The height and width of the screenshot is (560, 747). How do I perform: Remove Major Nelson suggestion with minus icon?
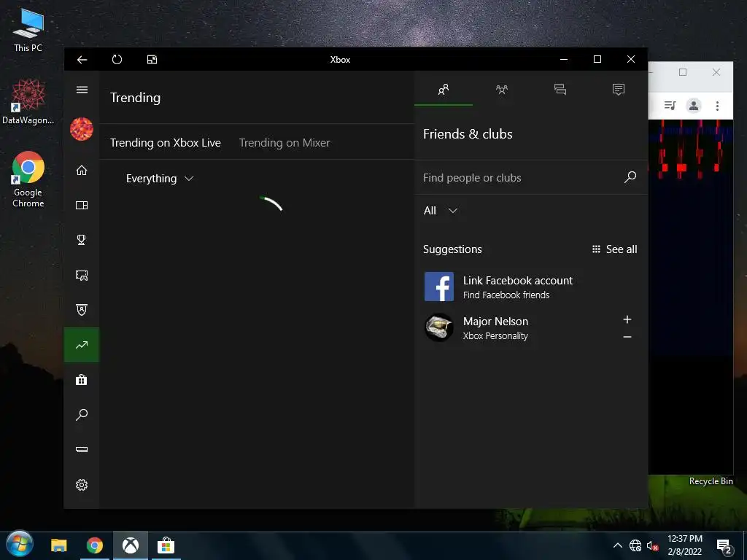coord(627,337)
